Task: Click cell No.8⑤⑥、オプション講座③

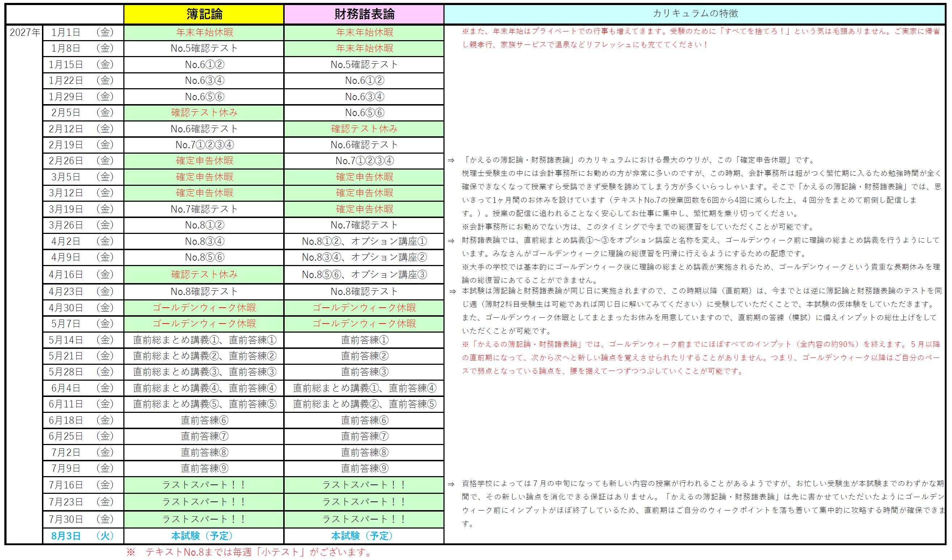Action: pyautogui.click(x=364, y=274)
